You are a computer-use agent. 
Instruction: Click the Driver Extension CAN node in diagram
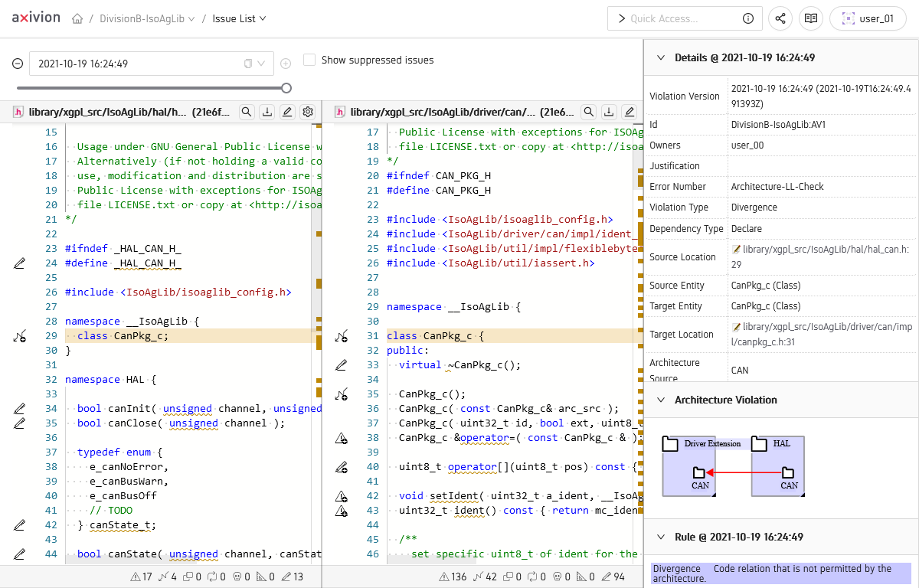(x=700, y=478)
